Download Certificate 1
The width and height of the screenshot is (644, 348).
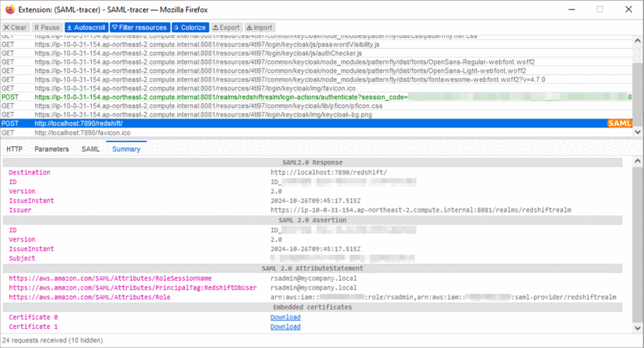(x=286, y=327)
